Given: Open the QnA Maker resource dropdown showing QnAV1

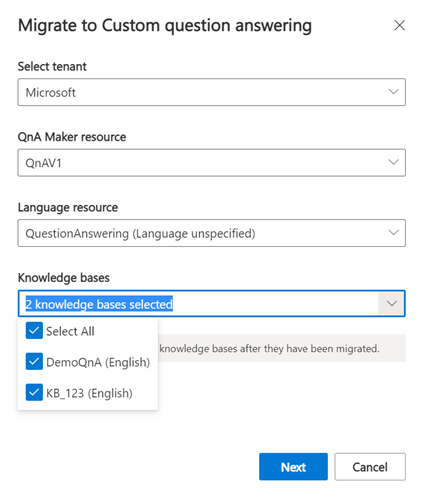Looking at the screenshot, I should [x=211, y=162].
